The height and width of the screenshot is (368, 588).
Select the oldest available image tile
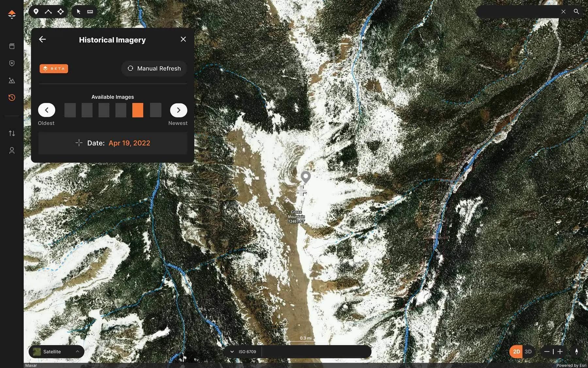pos(70,110)
